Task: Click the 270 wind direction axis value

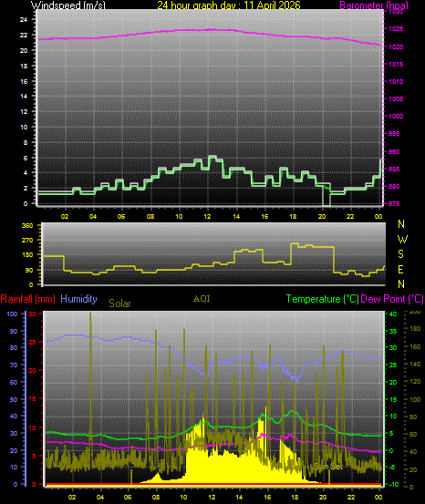Action: pyautogui.click(x=27, y=241)
